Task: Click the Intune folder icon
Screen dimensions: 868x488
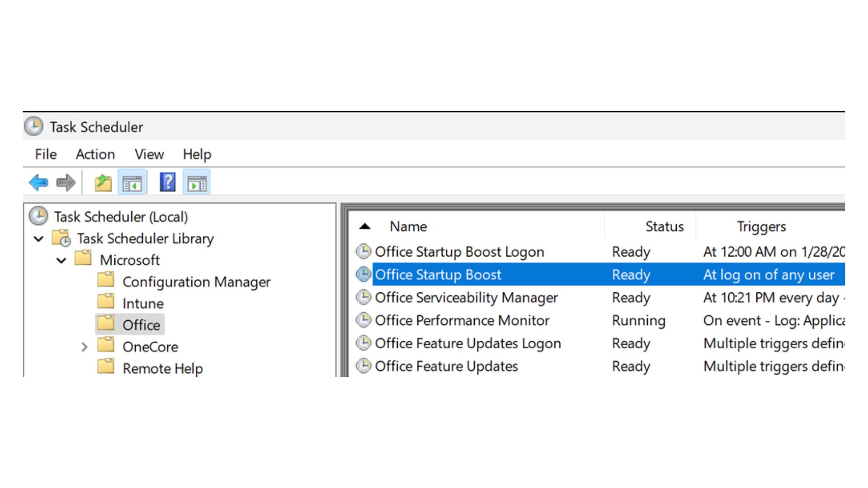Action: click(106, 301)
